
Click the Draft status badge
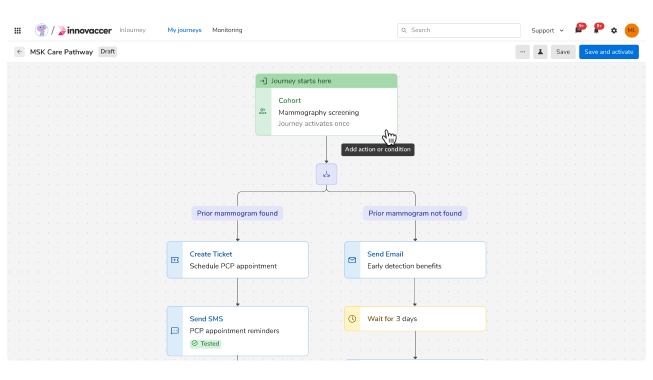coord(107,52)
